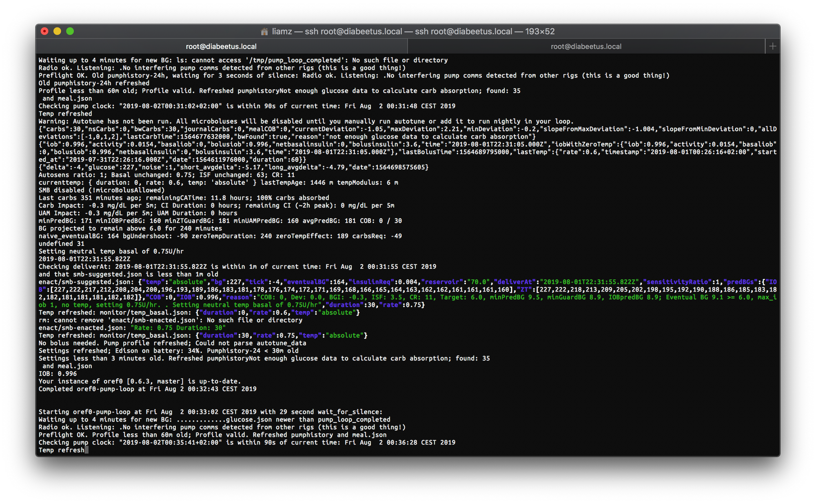Maximize the window using the green button
The image size is (816, 504).
pos(70,31)
